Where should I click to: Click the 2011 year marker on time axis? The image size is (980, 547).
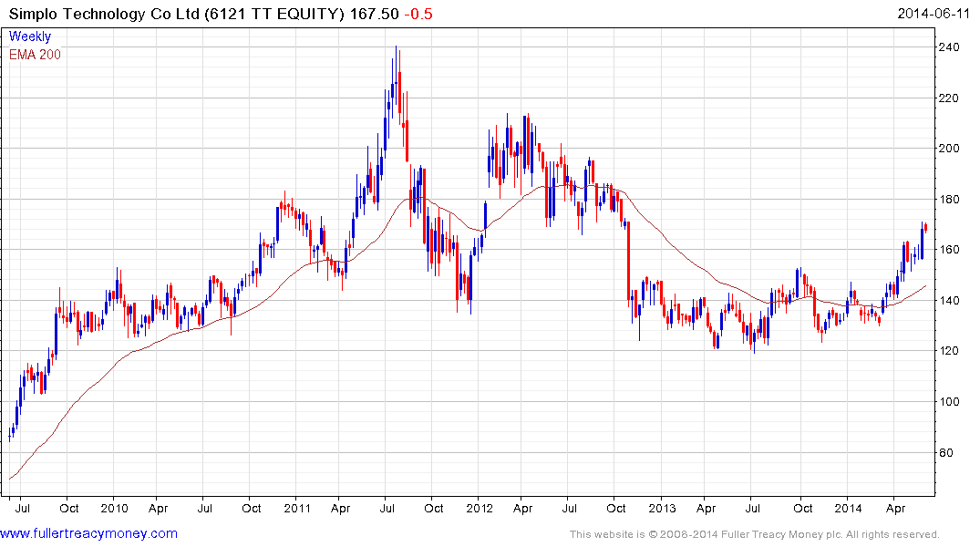(x=297, y=508)
